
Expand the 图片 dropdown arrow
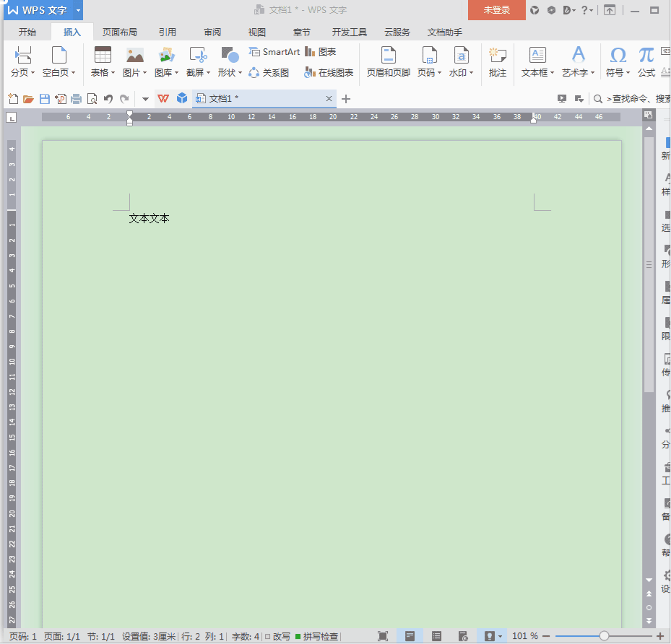pyautogui.click(x=144, y=73)
